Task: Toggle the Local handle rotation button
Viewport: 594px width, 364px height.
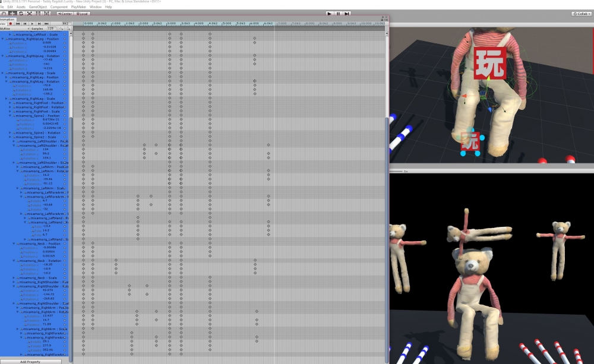Action: click(82, 13)
